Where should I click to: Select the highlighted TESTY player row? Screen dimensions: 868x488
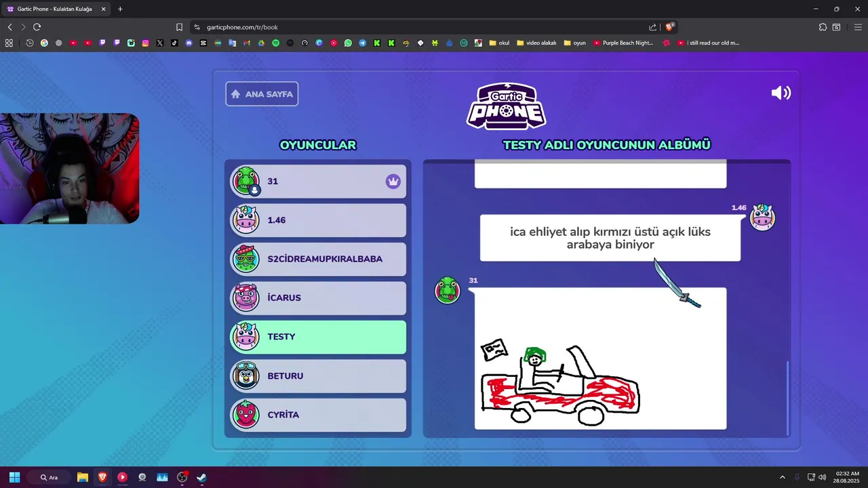tap(318, 337)
